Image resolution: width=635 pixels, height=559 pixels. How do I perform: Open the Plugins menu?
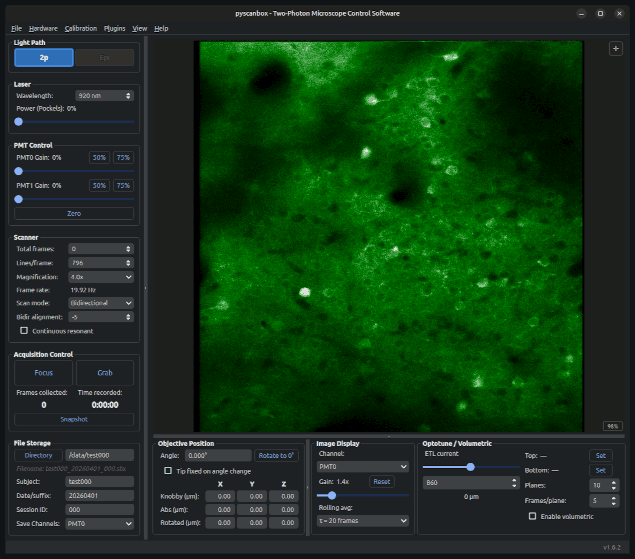coord(114,28)
